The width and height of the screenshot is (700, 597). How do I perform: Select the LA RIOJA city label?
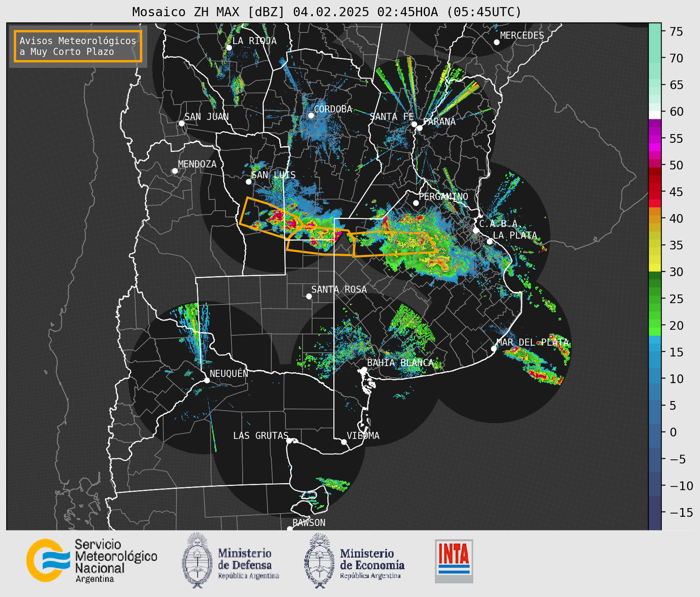click(254, 41)
